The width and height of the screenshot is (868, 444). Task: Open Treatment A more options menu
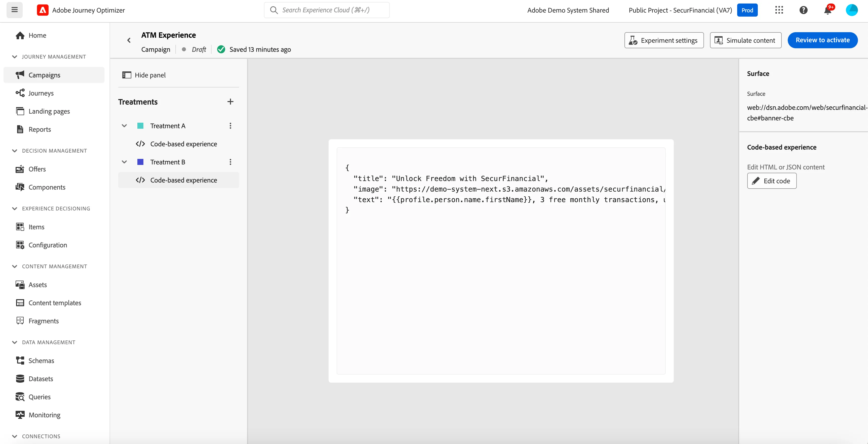tap(230, 126)
